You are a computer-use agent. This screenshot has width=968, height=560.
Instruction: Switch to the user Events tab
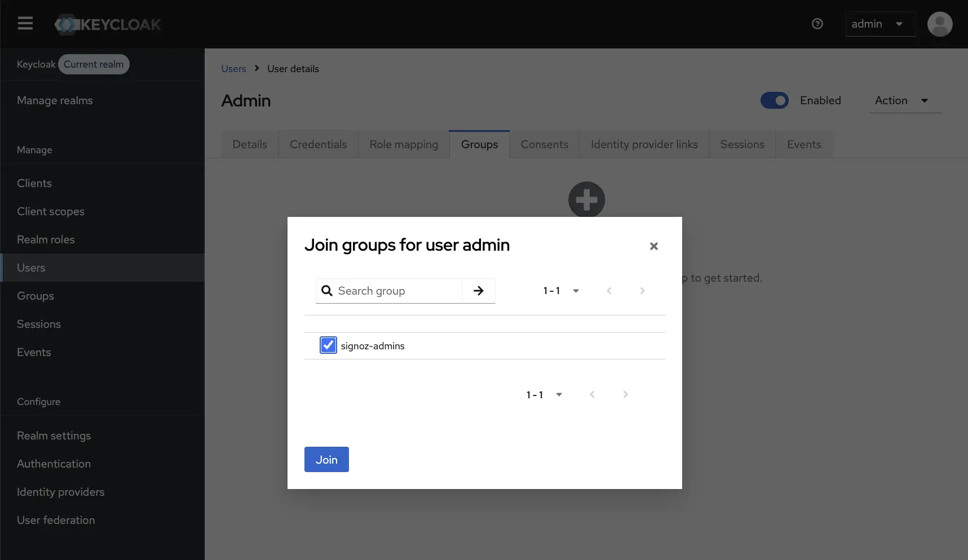804,144
